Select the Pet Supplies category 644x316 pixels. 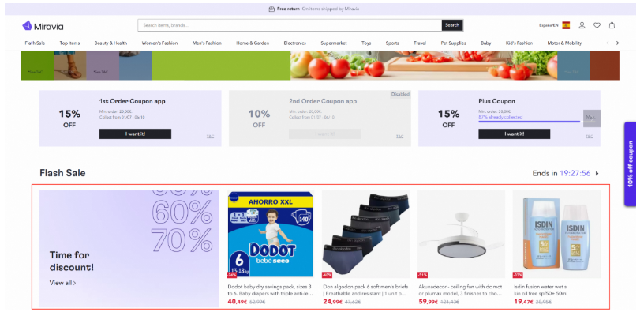point(454,43)
